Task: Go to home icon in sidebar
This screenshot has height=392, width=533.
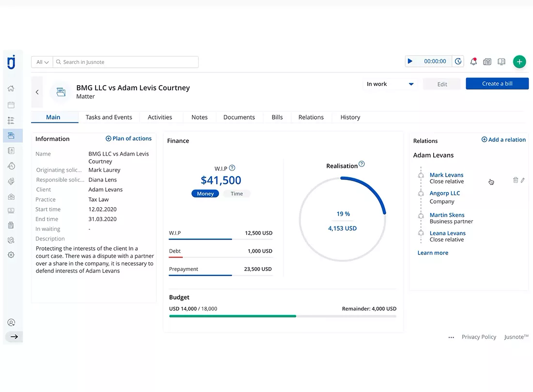Action: 11,89
